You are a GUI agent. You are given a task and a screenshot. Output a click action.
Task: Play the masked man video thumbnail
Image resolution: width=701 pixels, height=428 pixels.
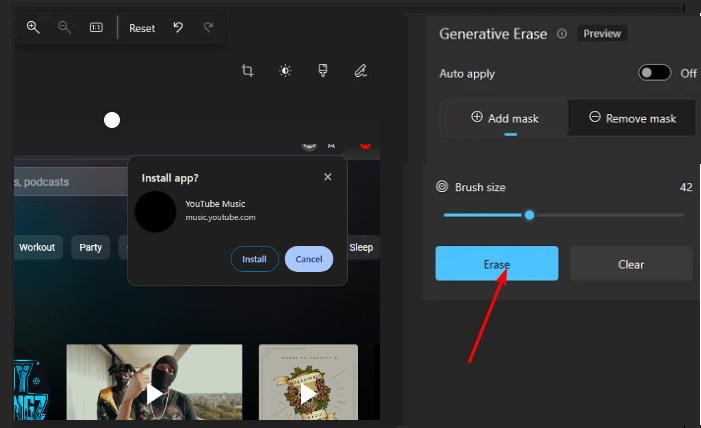point(154,382)
